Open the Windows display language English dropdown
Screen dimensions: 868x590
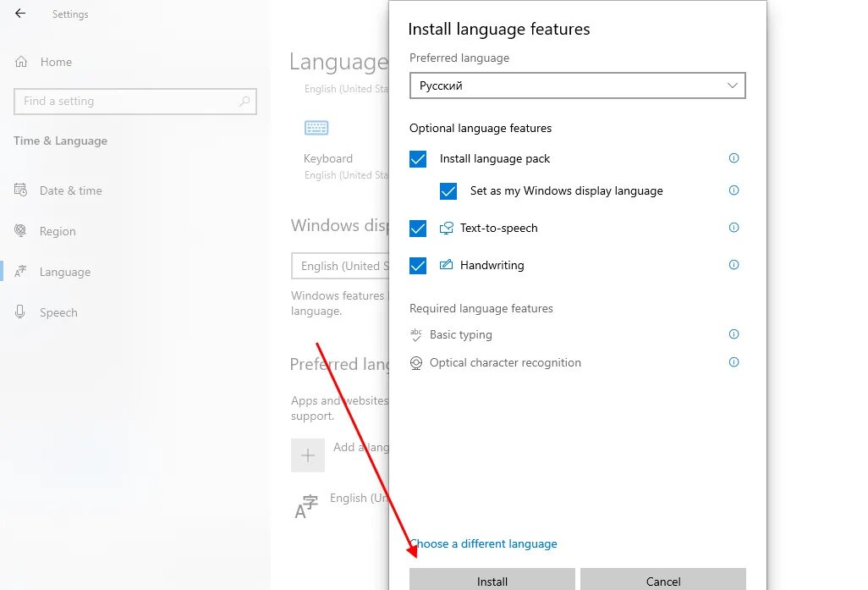point(340,266)
